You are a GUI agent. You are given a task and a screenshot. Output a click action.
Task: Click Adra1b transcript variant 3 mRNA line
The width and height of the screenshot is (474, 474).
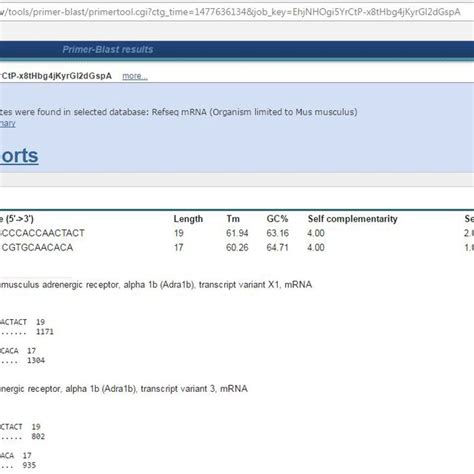(124, 389)
